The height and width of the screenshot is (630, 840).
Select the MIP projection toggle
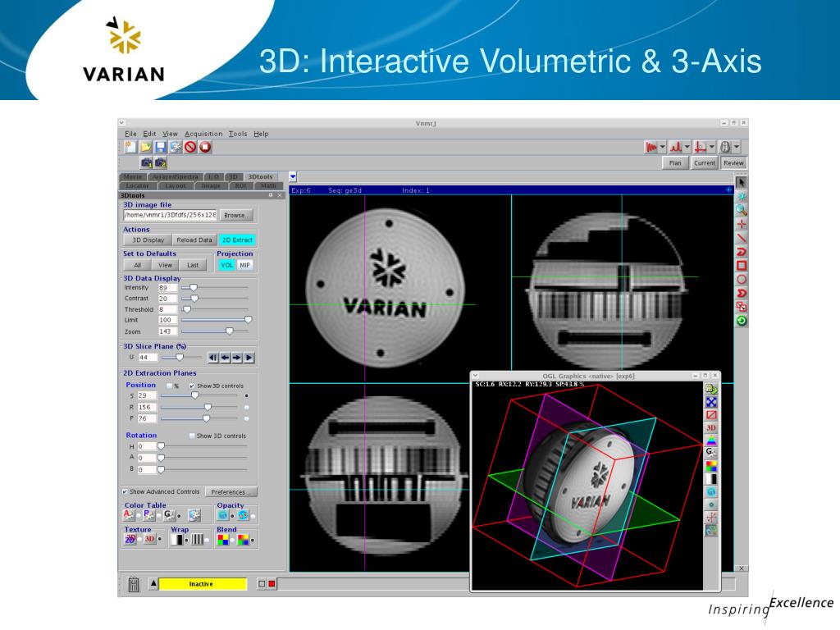pos(244,265)
